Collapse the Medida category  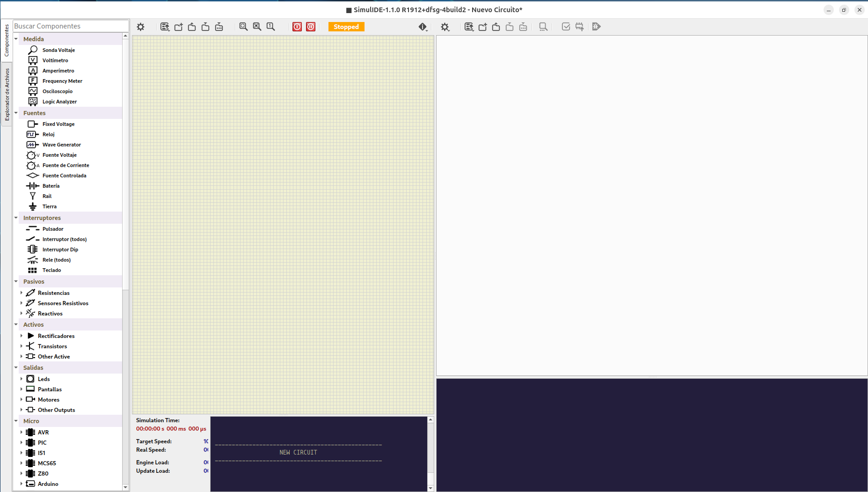click(x=16, y=39)
